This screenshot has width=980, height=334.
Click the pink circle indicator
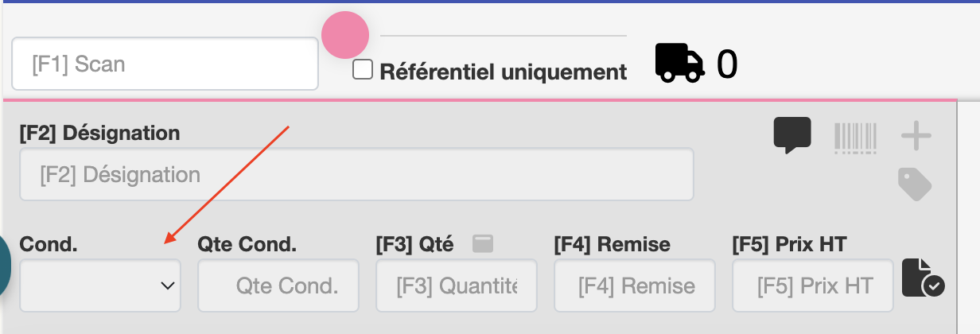coord(345,35)
